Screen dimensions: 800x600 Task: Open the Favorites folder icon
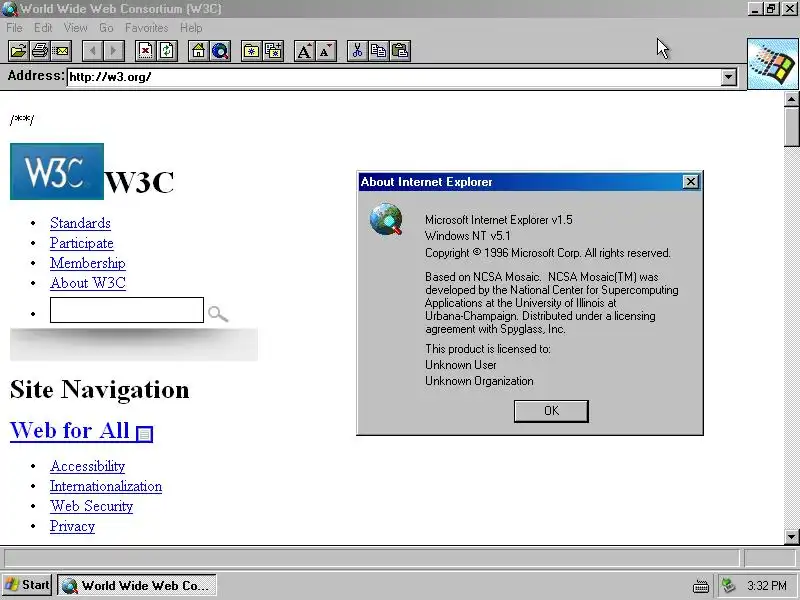(x=252, y=51)
